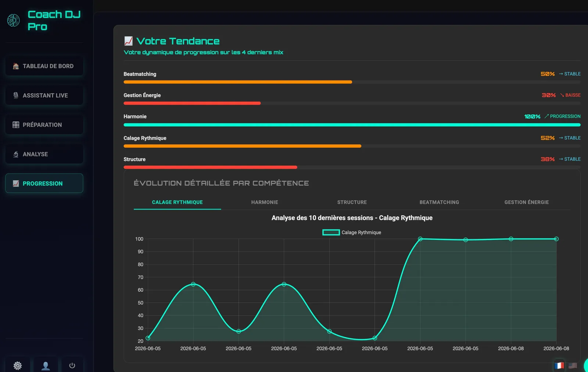Go to Préparation via its decks icon

tap(16, 125)
